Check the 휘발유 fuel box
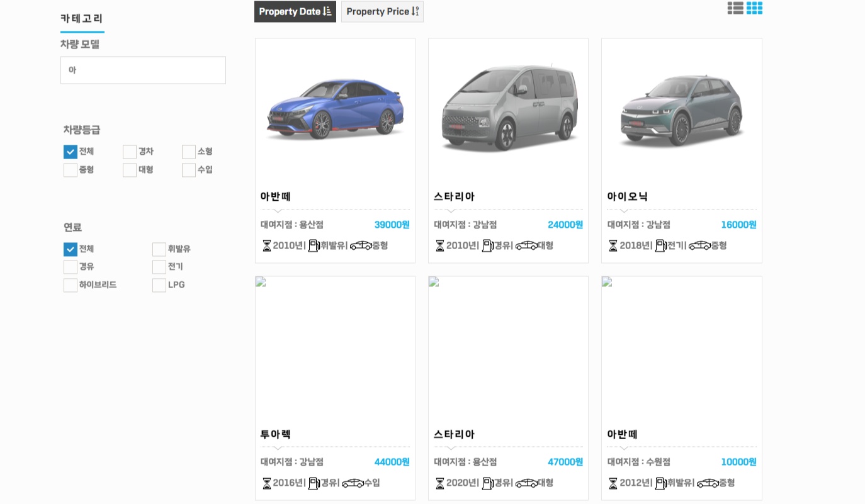This screenshot has width=865, height=504. pyautogui.click(x=159, y=249)
